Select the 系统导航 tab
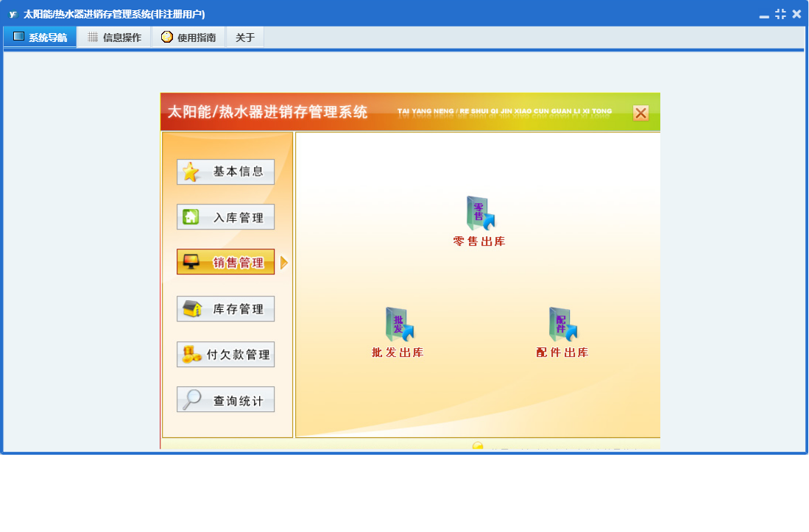 [x=40, y=36]
